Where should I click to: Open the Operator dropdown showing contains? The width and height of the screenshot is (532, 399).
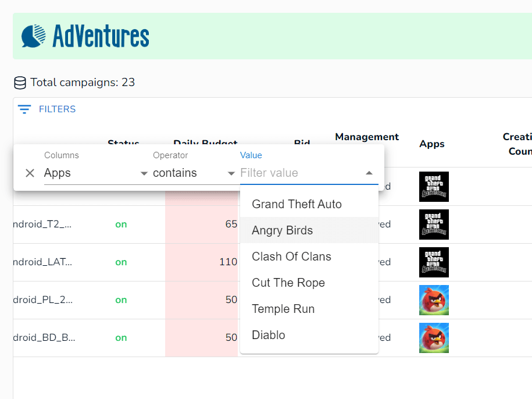pyautogui.click(x=194, y=173)
